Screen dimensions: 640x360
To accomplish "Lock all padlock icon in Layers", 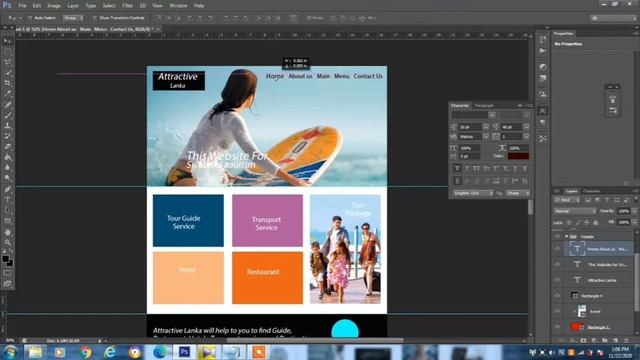I will click(x=596, y=222).
